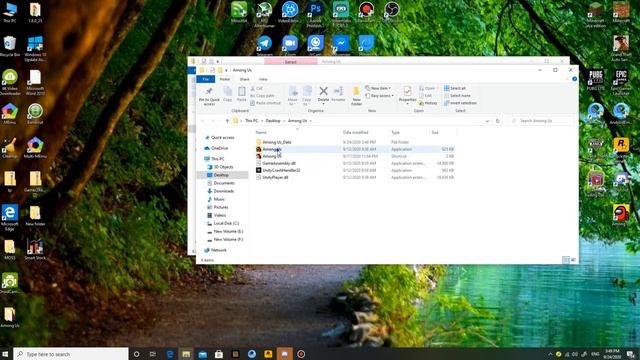Click the Extract tab in the rear window
This screenshot has width=640, height=360.
coord(291,62)
